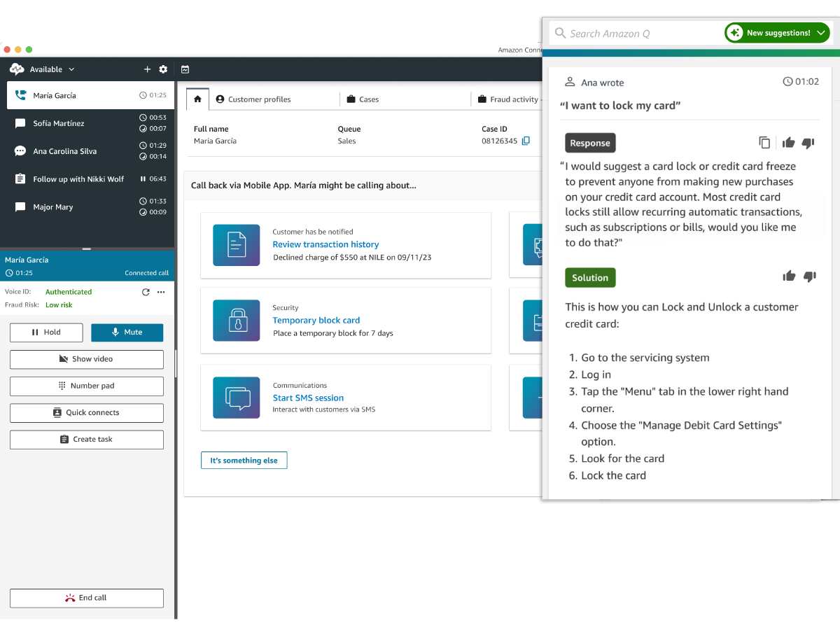Viewport: 840px width, 630px height.
Task: Click the It's something else button
Action: [x=244, y=461]
